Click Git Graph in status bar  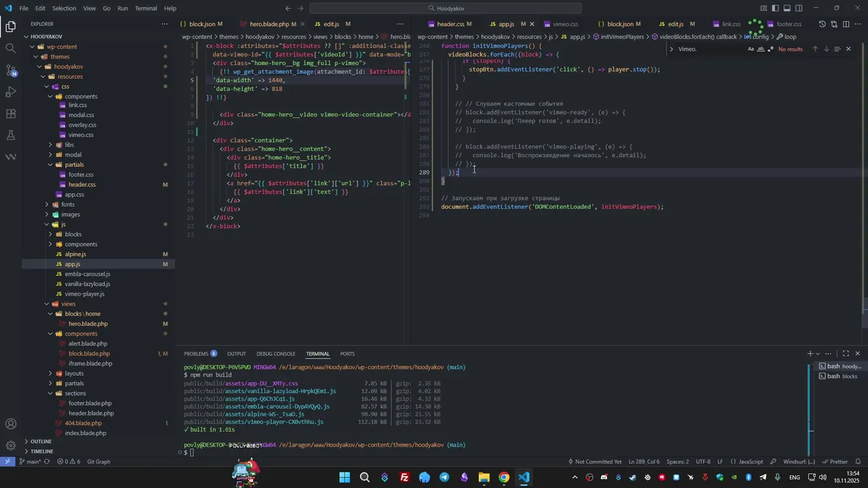click(98, 462)
